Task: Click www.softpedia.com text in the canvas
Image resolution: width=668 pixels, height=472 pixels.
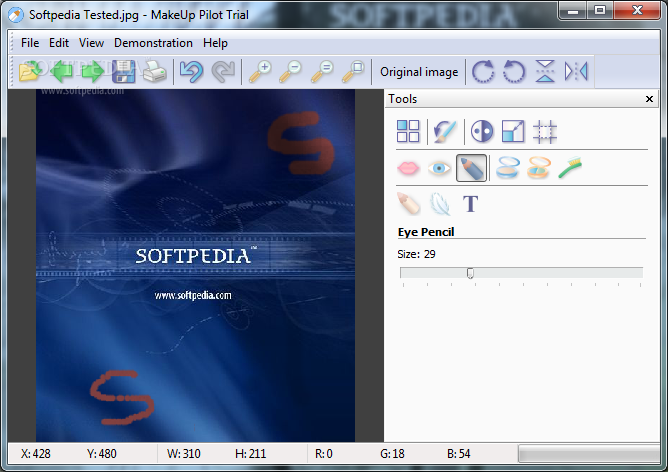Action: coord(193,295)
